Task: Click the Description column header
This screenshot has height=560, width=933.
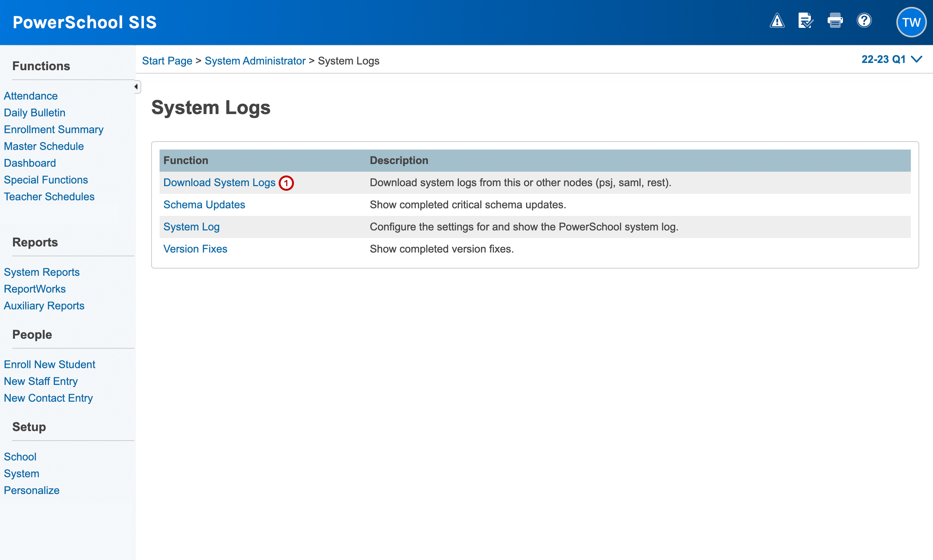Action: click(x=399, y=161)
